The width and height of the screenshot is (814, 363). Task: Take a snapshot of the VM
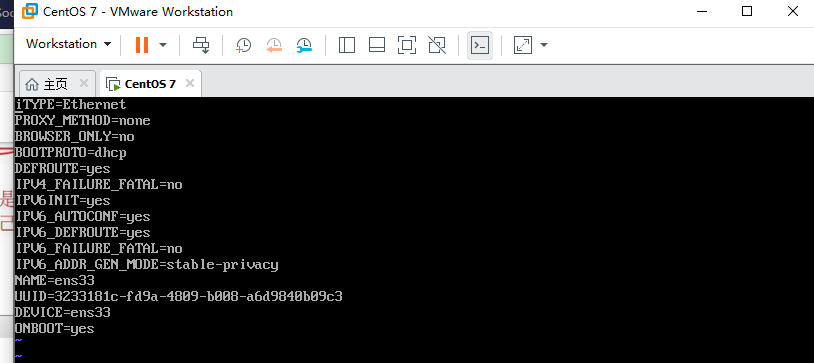point(243,45)
